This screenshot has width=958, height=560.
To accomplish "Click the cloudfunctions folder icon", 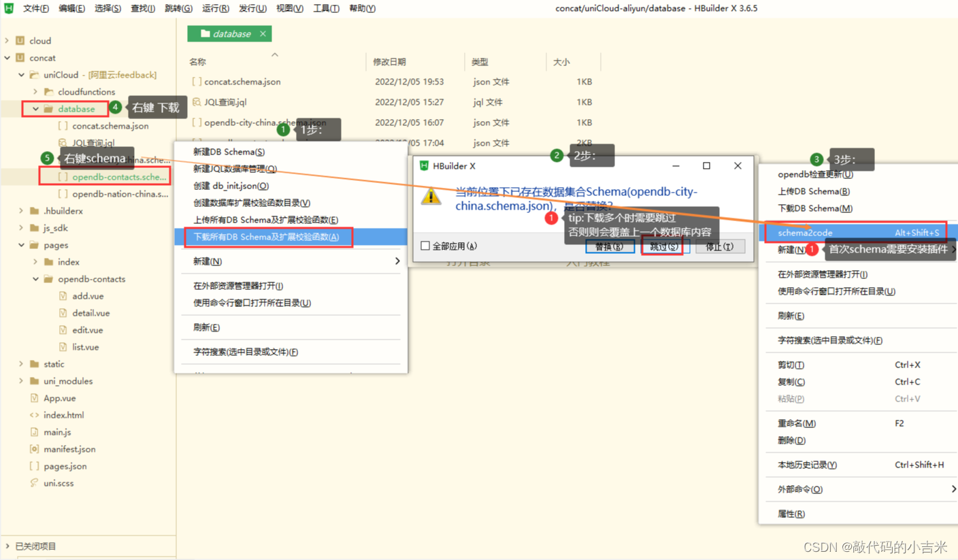I will click(48, 92).
